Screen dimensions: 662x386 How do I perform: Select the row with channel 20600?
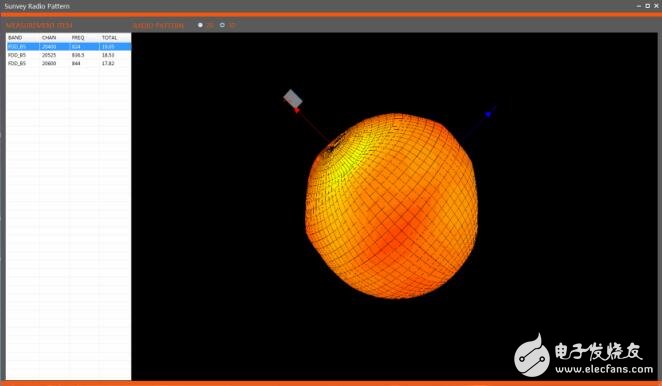click(68, 63)
